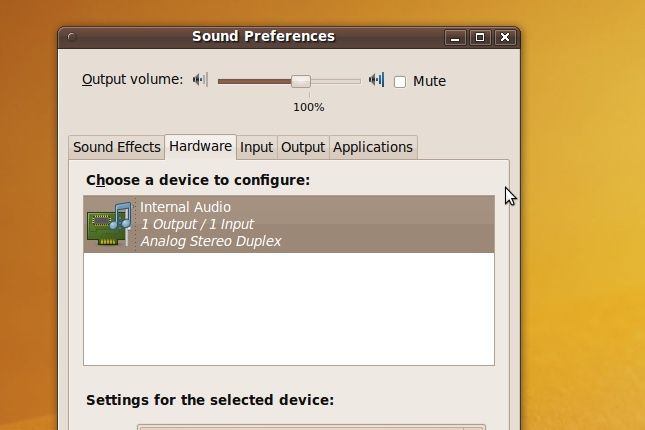Open the Input tab
This screenshot has height=430, width=645.
(x=257, y=147)
